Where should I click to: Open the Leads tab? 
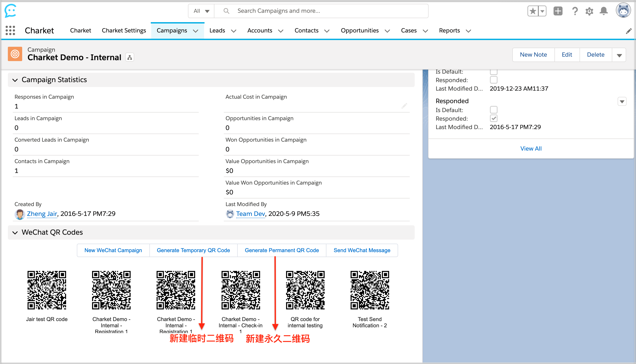[x=217, y=30]
